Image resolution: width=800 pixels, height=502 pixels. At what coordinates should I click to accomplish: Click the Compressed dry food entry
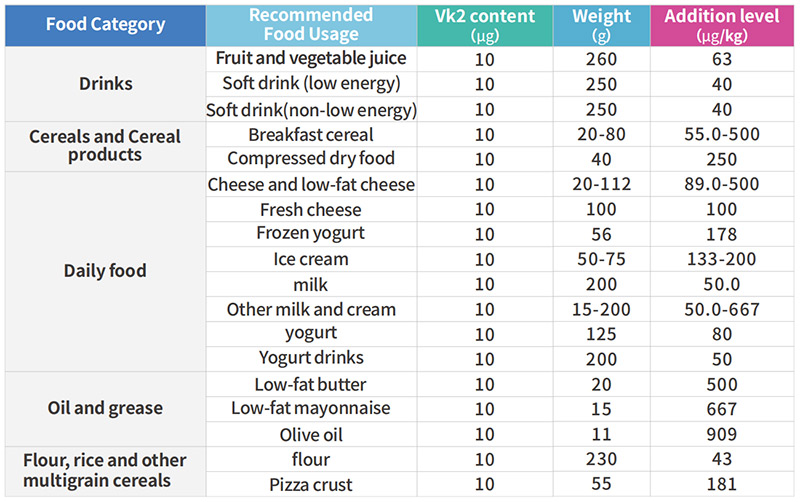(x=310, y=158)
